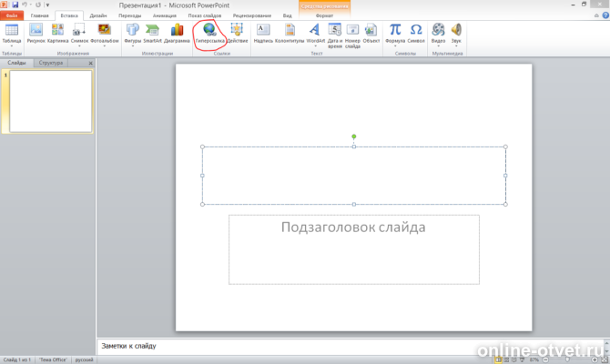Insert an Объект object
Image resolution: width=610 pixels, height=364 pixels.
point(371,30)
